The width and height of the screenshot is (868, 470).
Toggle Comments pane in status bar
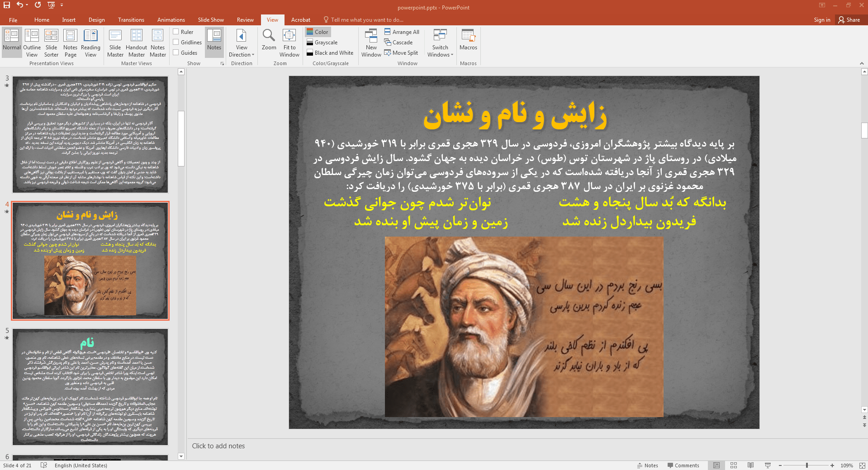tap(683, 465)
